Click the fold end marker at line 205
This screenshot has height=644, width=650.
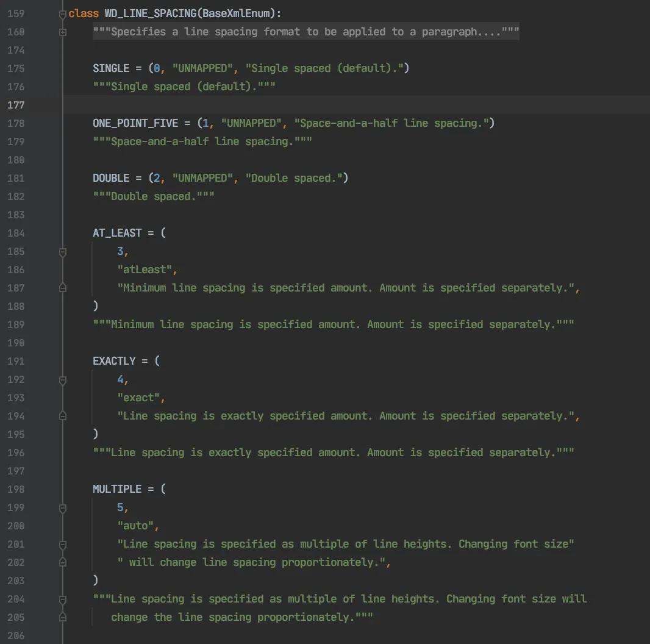coord(63,617)
